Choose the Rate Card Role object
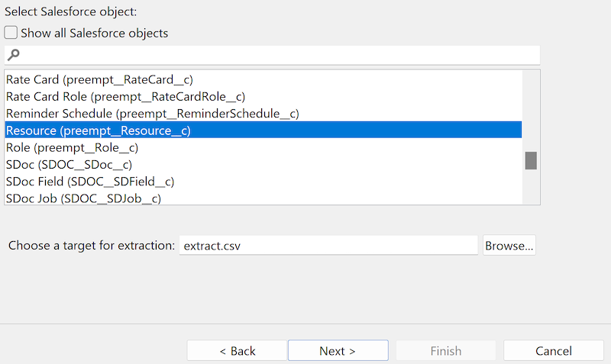 pyautogui.click(x=125, y=96)
